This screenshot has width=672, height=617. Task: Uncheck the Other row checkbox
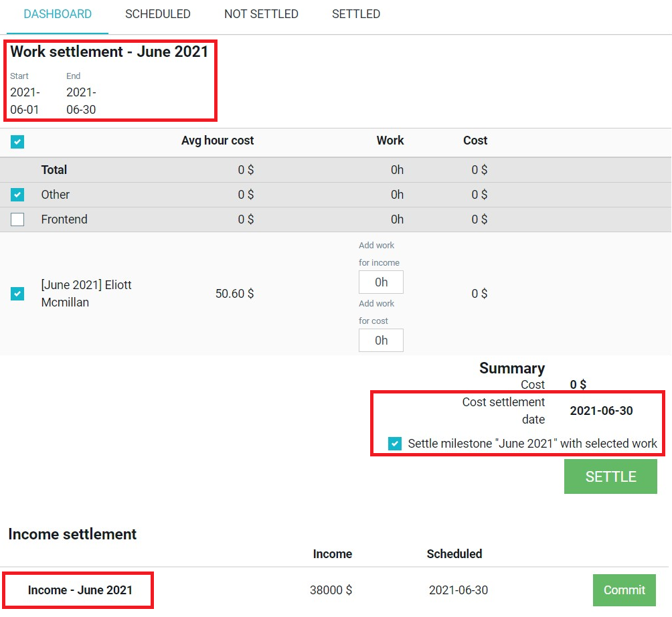pos(17,195)
